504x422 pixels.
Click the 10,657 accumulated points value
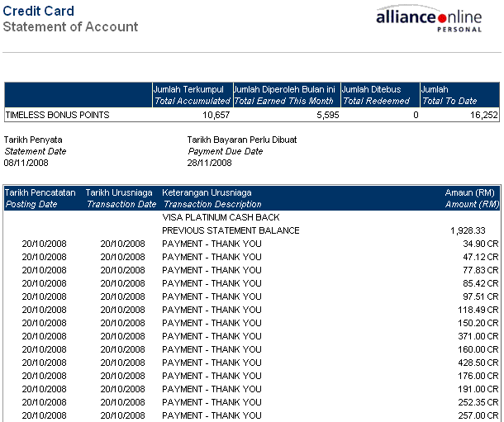click(x=216, y=115)
